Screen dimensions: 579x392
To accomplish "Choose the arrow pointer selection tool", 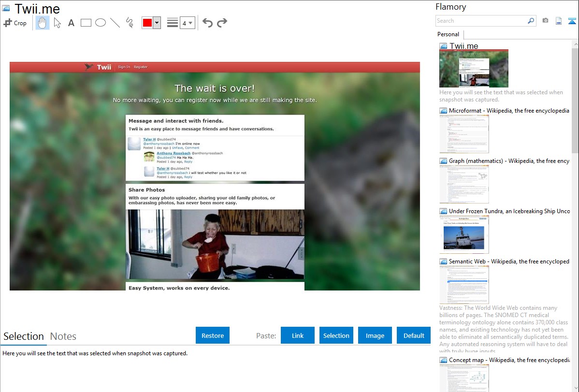I will [57, 23].
